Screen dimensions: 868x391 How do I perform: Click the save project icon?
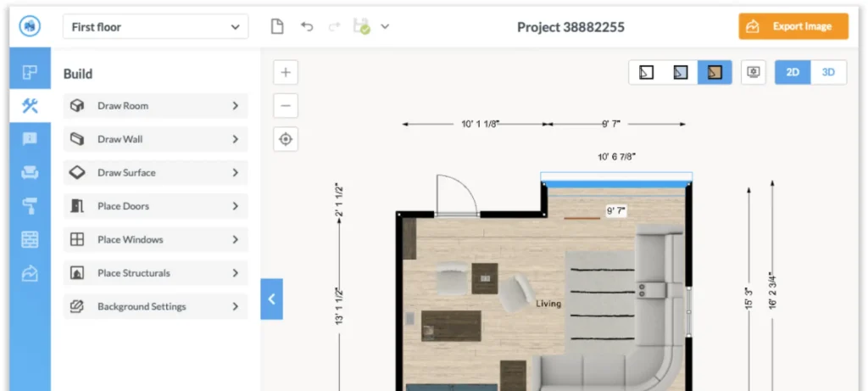361,26
